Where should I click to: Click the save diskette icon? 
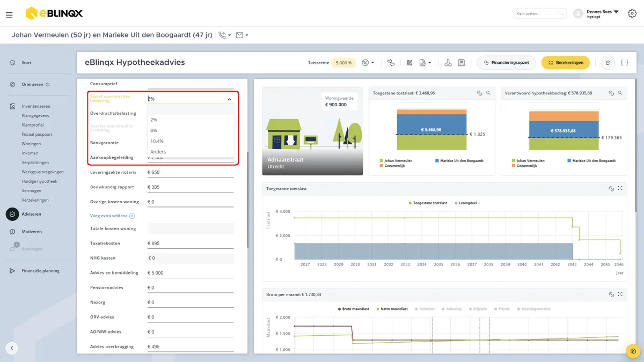(x=462, y=63)
